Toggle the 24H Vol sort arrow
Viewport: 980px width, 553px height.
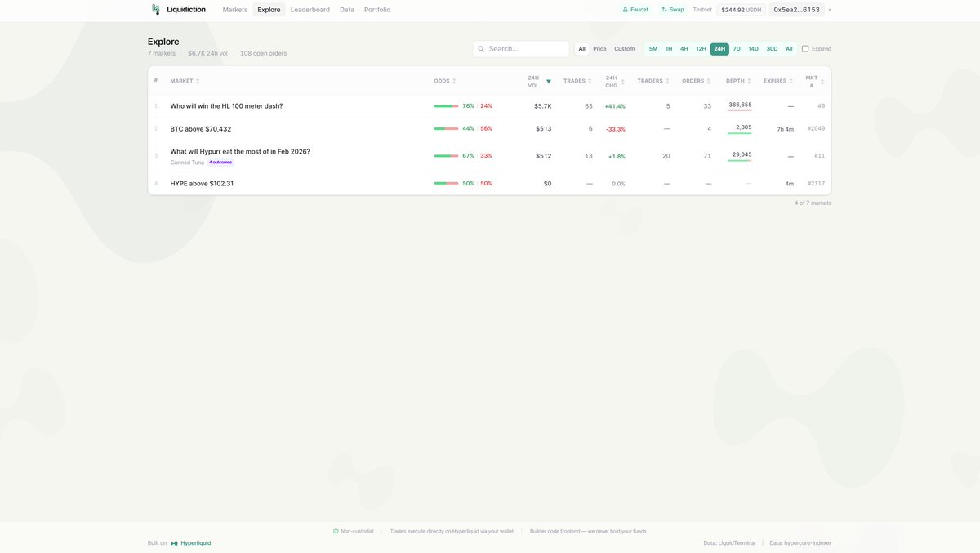click(549, 81)
